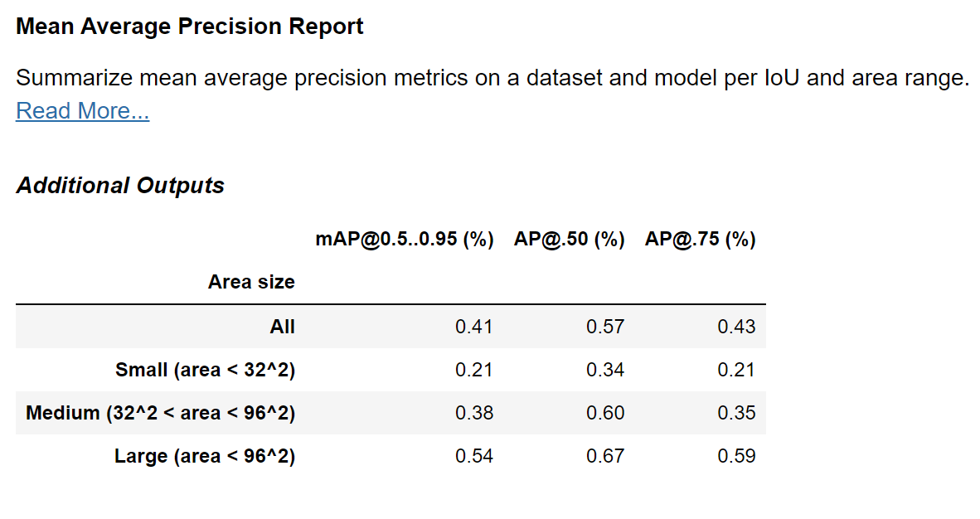Select the mAP@0.5..0.95 (%) column header
The height and width of the screenshot is (519, 980).
click(405, 240)
